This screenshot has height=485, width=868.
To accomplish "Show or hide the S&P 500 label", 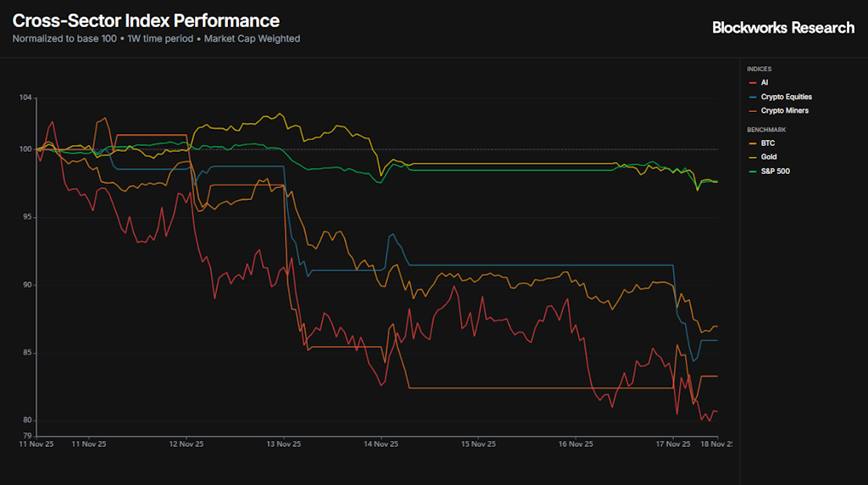I will pos(776,171).
